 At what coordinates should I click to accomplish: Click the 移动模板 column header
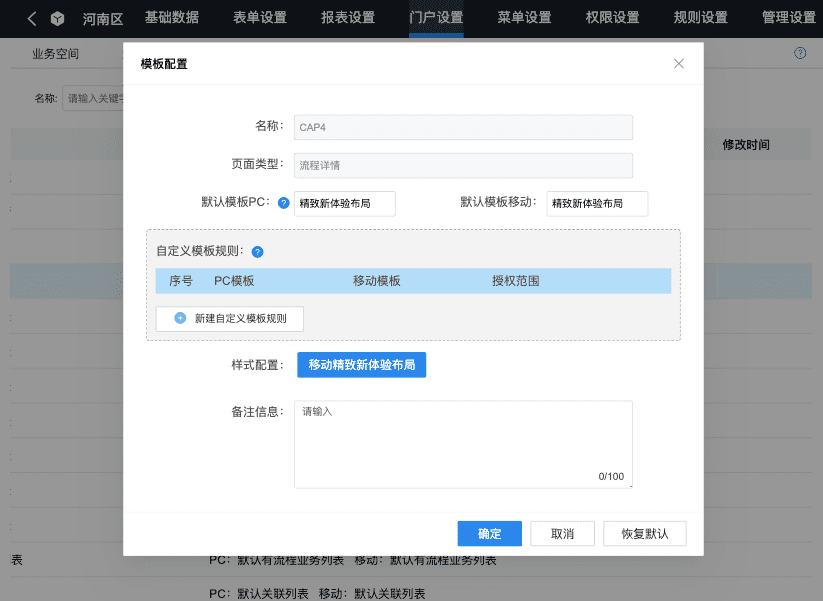[376, 281]
